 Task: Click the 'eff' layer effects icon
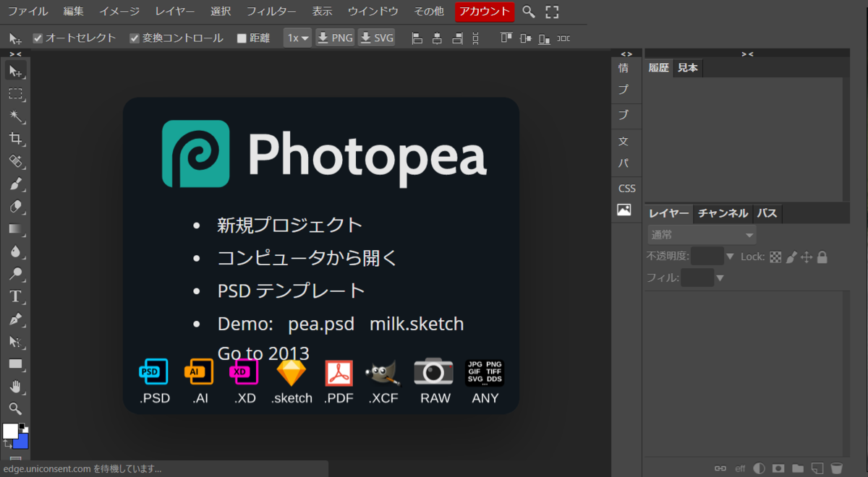tap(740, 468)
